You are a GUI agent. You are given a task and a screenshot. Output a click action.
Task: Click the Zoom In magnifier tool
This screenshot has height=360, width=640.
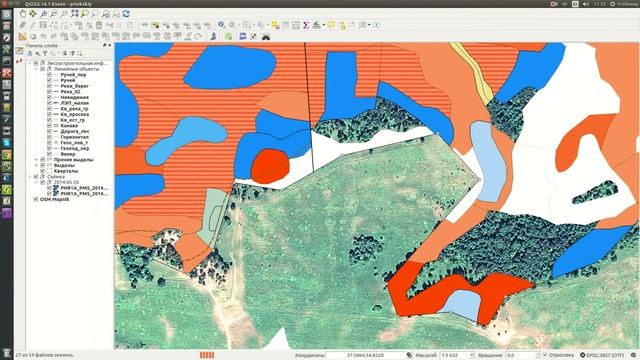(43, 14)
